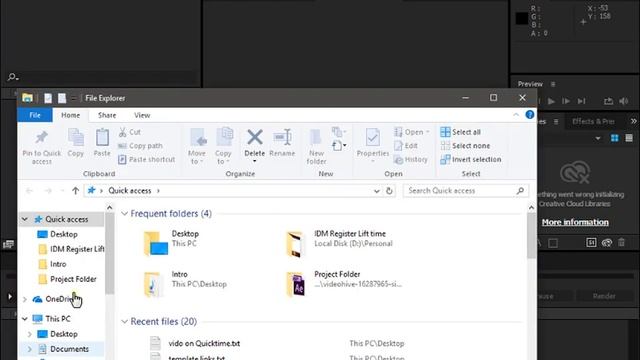The width and height of the screenshot is (640, 360).
Task: Click the Properties ribbon icon
Action: pyautogui.click(x=372, y=138)
